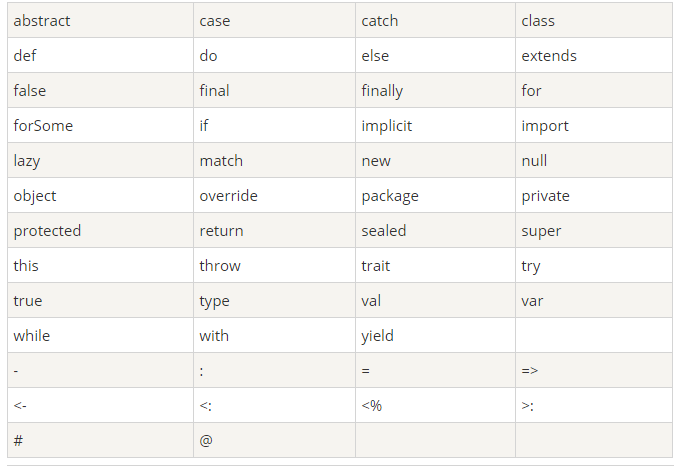The width and height of the screenshot is (683, 468).
Task: Select the 'override' cell
Action: [x=274, y=196]
